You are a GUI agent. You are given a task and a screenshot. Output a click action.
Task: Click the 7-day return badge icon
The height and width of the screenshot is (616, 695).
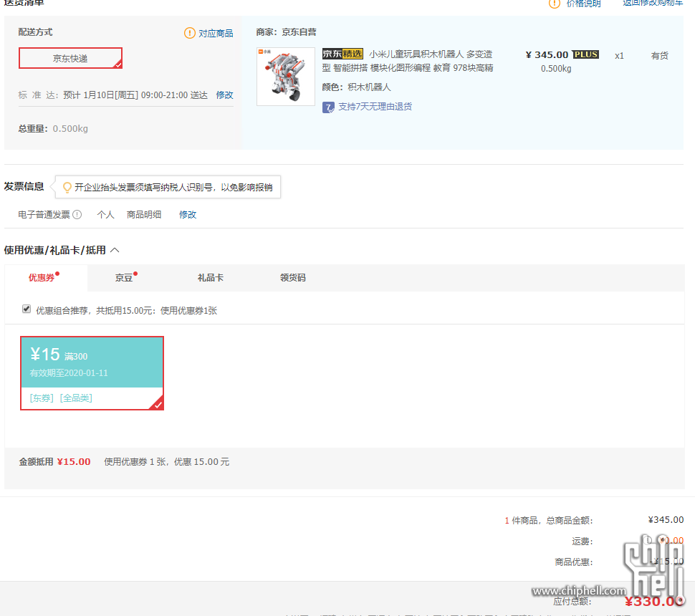pos(328,107)
